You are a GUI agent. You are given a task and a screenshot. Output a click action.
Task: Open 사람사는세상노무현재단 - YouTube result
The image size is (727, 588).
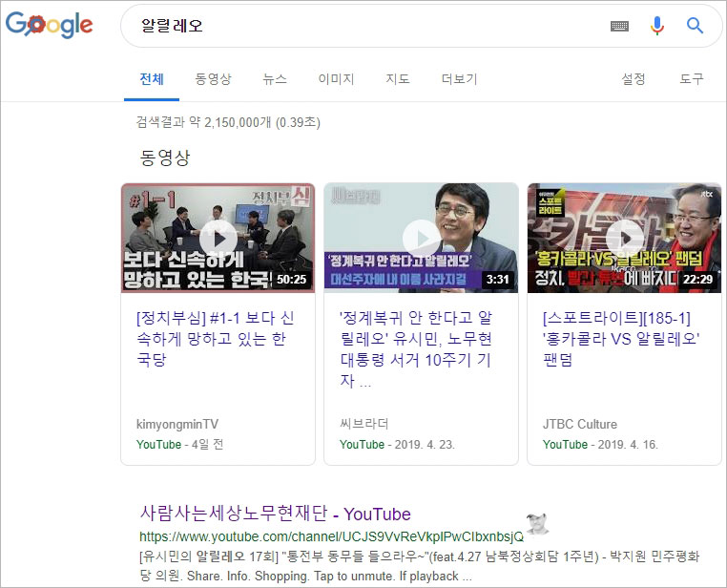tap(276, 514)
